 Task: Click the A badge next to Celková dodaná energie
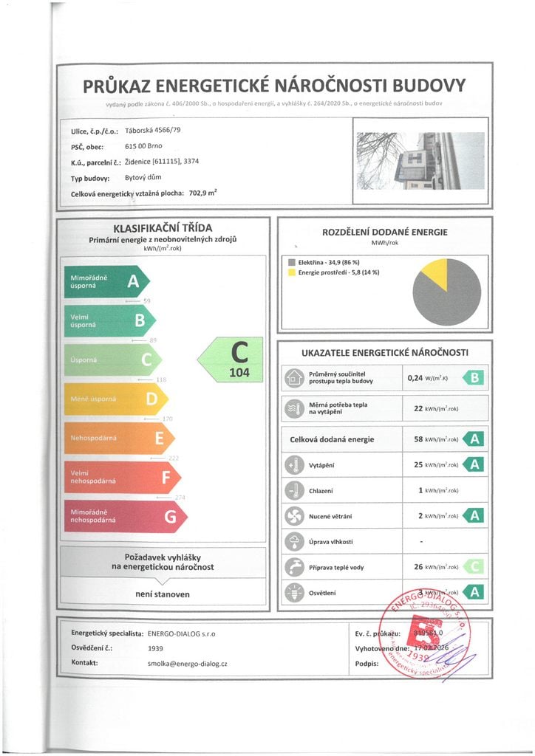474,439
